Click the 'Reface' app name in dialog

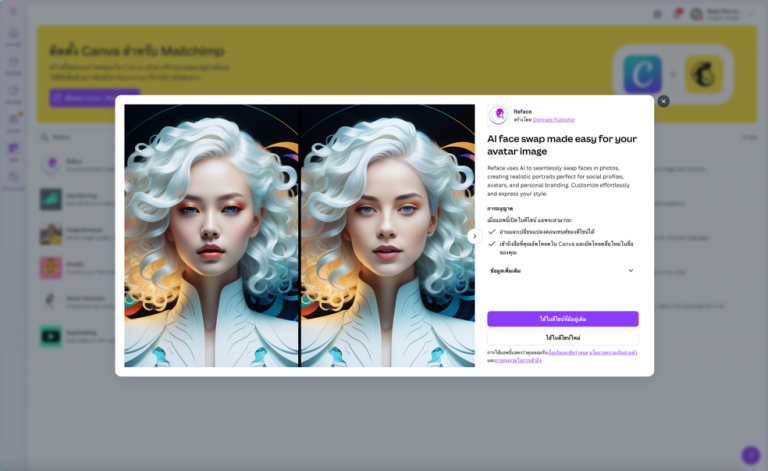tap(523, 112)
